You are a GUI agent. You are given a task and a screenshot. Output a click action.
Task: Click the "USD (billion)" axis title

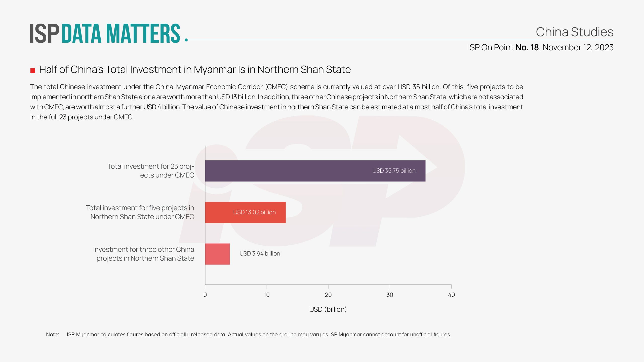(328, 309)
